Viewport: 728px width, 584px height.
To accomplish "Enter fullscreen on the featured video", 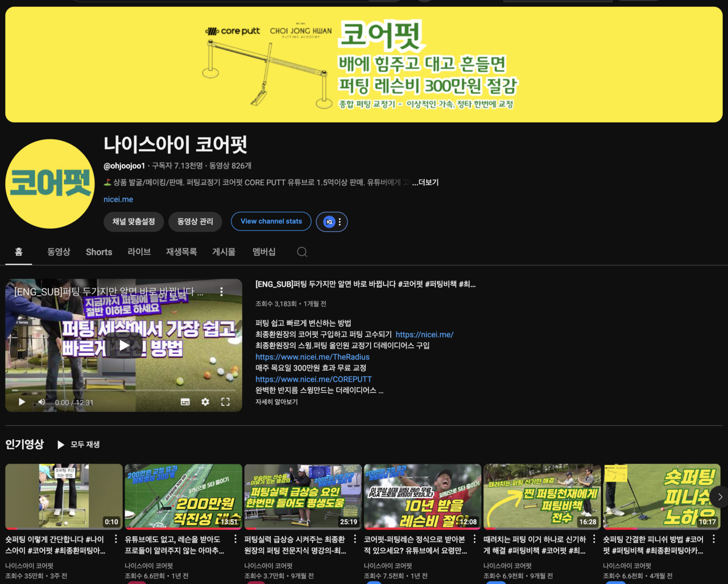I will click(x=225, y=402).
